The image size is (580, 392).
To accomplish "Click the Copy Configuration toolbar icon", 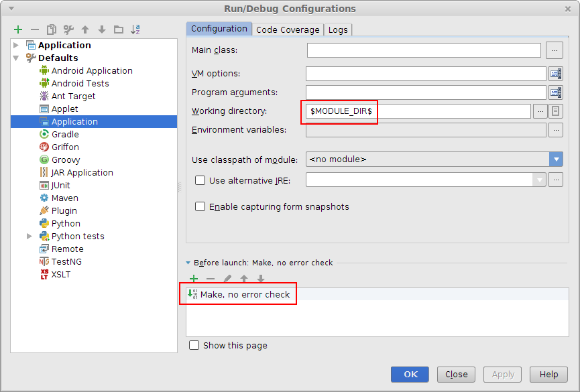I will (52, 29).
